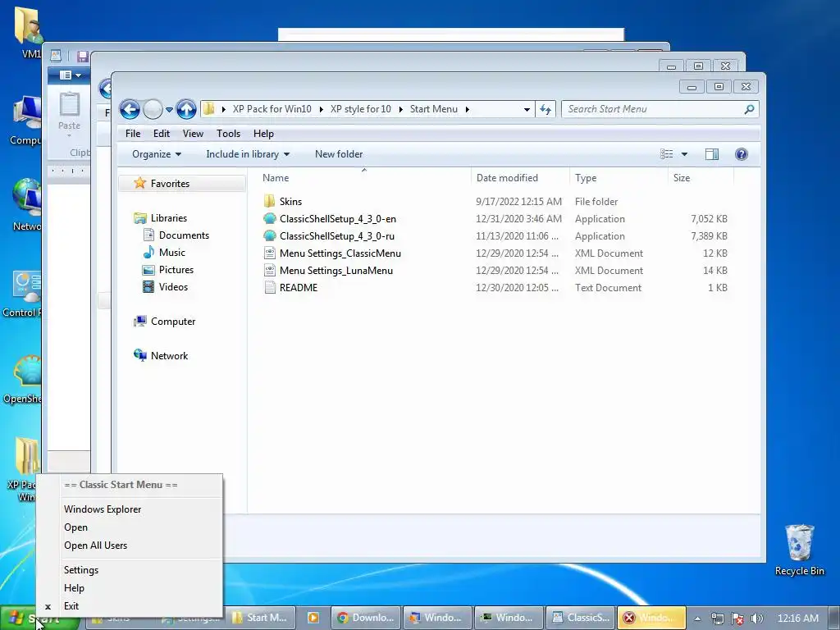Click Paste in the background window
840x630 pixels.
click(69, 114)
